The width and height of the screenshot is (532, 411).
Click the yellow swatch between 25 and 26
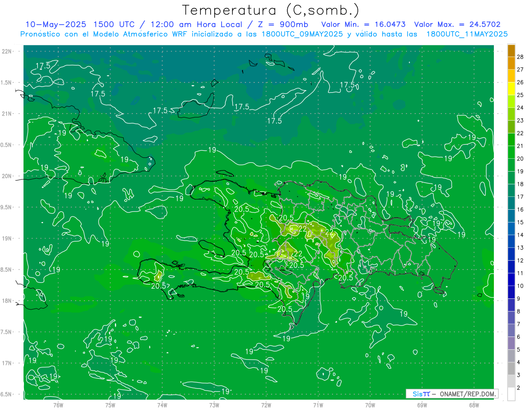click(511, 88)
